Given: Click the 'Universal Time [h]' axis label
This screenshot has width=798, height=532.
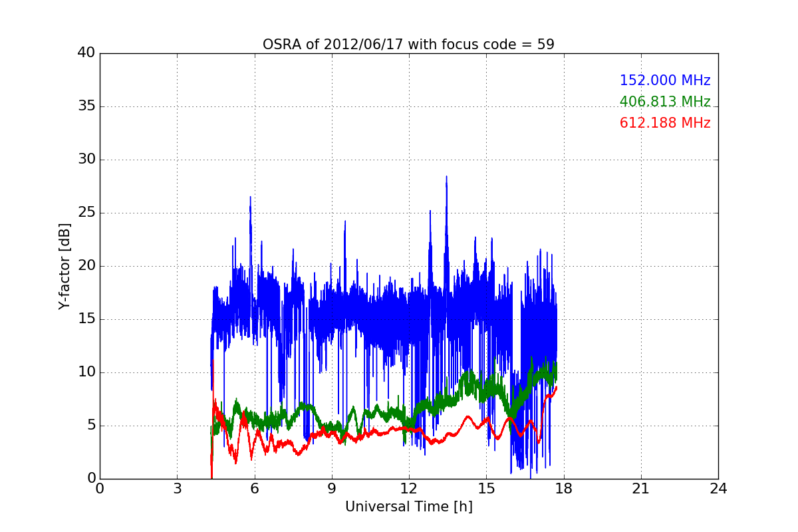Looking at the screenshot, I should (409, 507).
